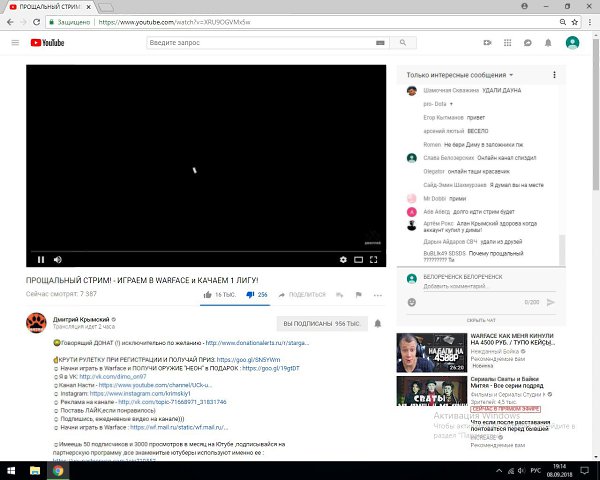Enter full screen video mode
Image resolution: width=600 pixels, height=480 pixels.
[x=374, y=259]
